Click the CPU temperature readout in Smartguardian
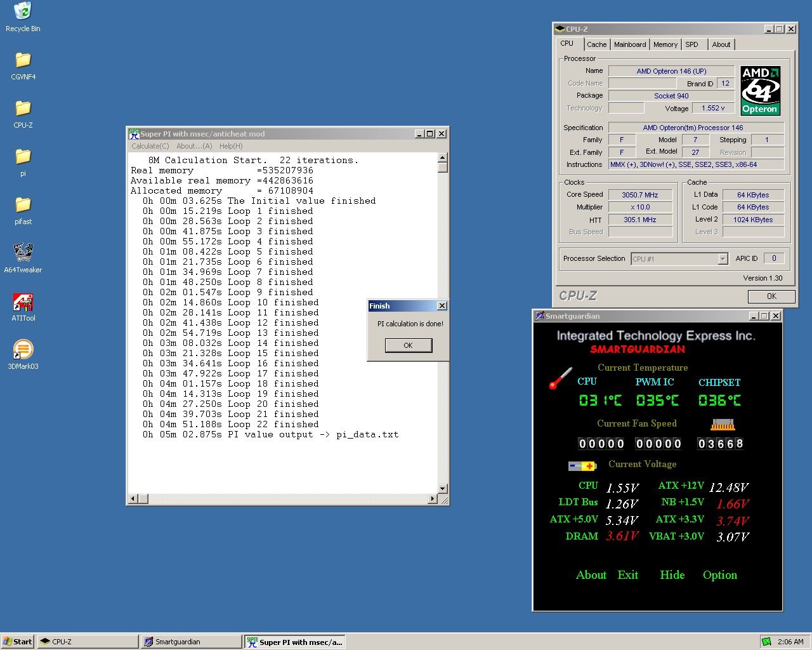The image size is (812, 650). [600, 401]
